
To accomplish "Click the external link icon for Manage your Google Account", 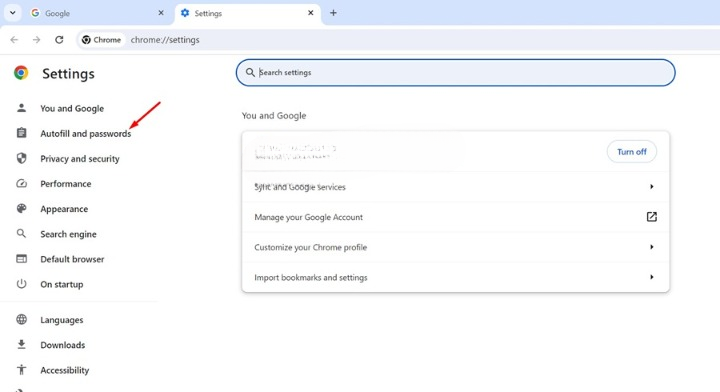I will coord(651,217).
